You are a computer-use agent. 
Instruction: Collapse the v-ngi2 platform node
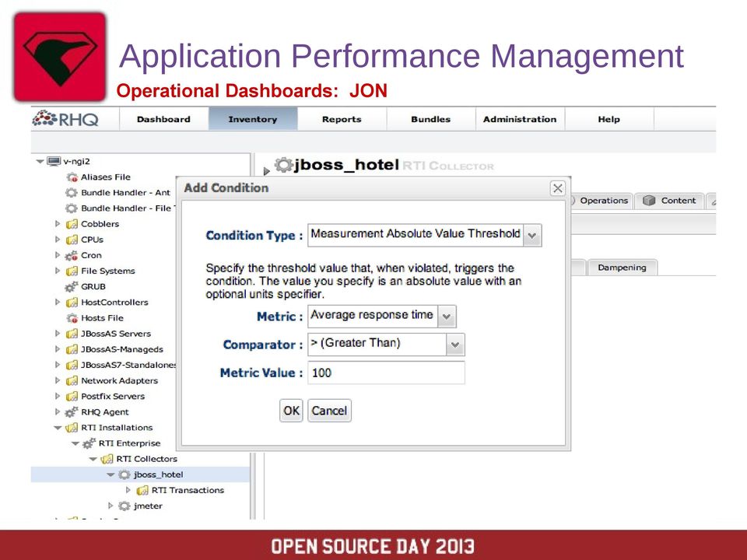point(40,162)
